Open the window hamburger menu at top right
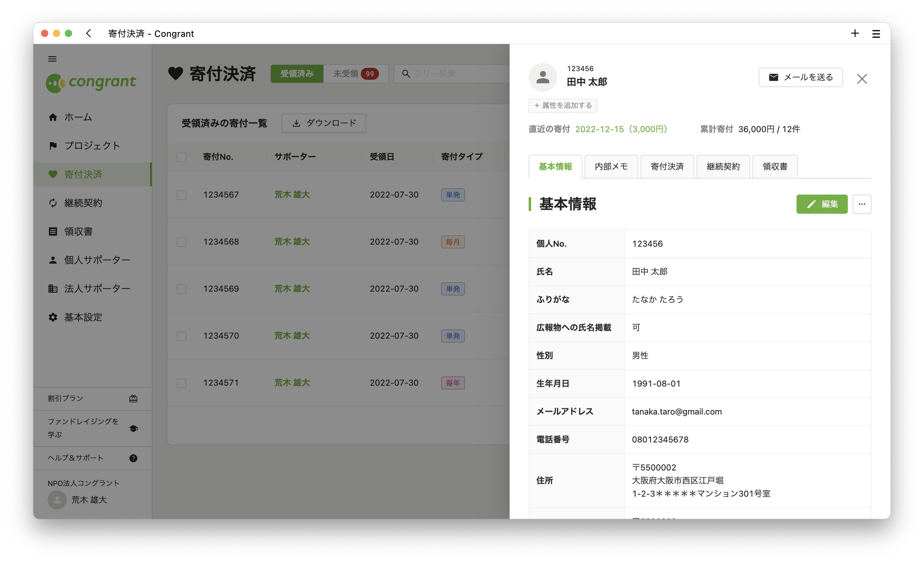The height and width of the screenshot is (563, 924). (876, 34)
